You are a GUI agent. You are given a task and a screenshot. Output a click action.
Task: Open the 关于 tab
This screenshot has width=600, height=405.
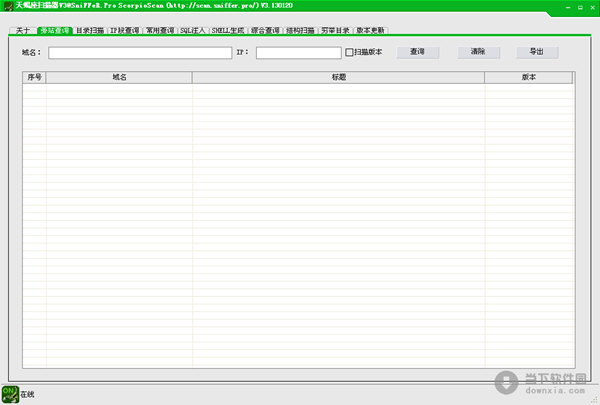[x=23, y=31]
